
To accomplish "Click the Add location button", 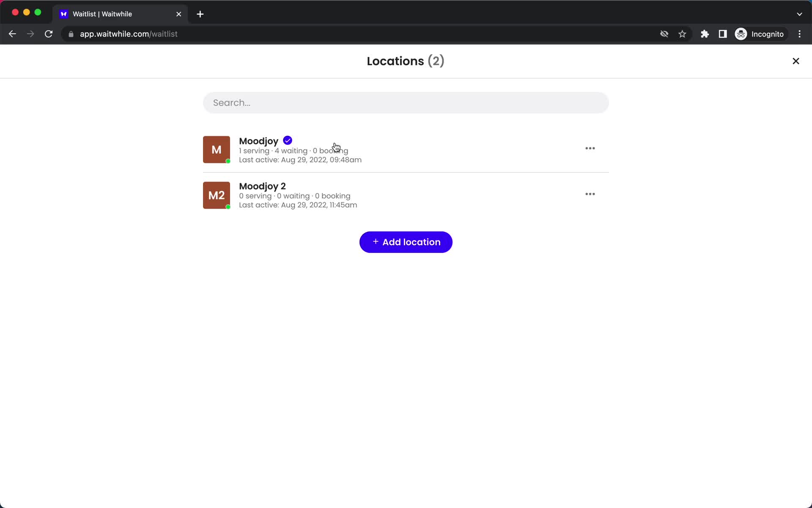I will click(x=406, y=242).
